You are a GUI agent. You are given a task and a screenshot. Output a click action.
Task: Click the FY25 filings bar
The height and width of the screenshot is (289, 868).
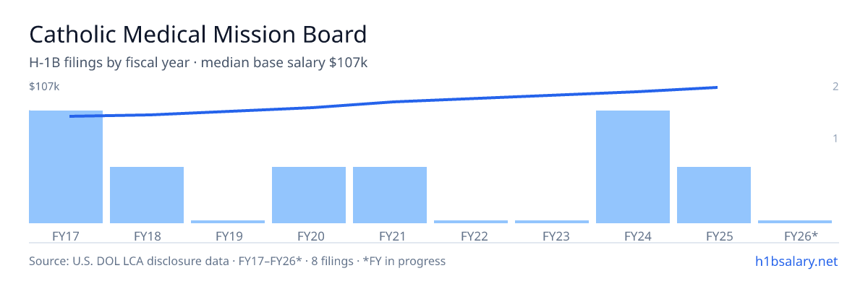tap(714, 195)
